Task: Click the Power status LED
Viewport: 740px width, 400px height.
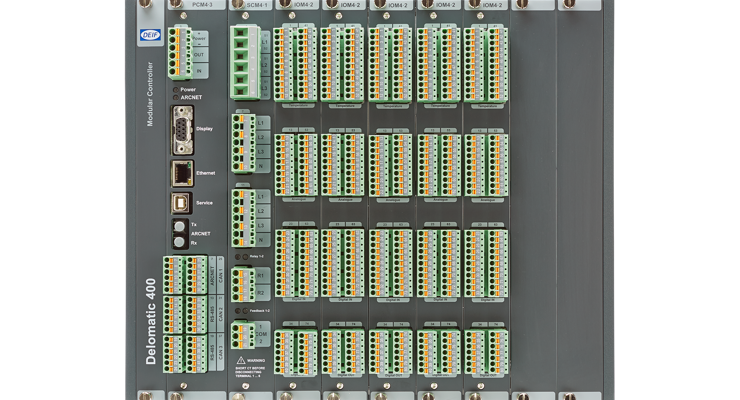Action: coord(176,89)
